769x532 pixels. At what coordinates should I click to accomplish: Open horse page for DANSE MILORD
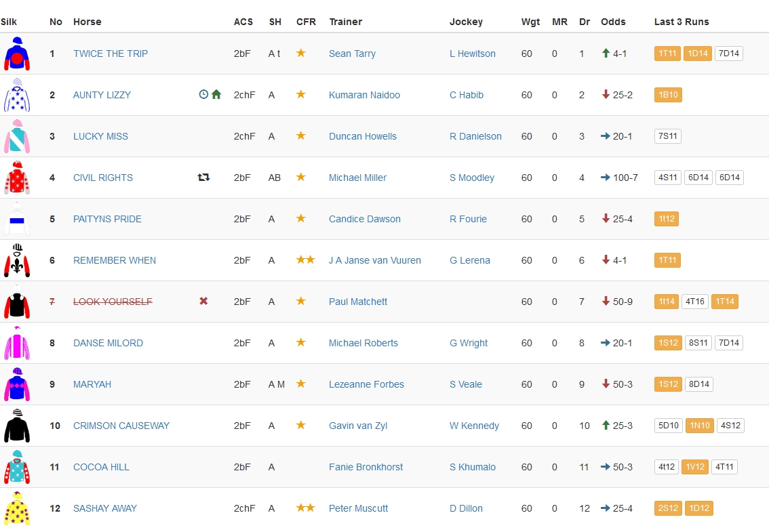(x=108, y=343)
